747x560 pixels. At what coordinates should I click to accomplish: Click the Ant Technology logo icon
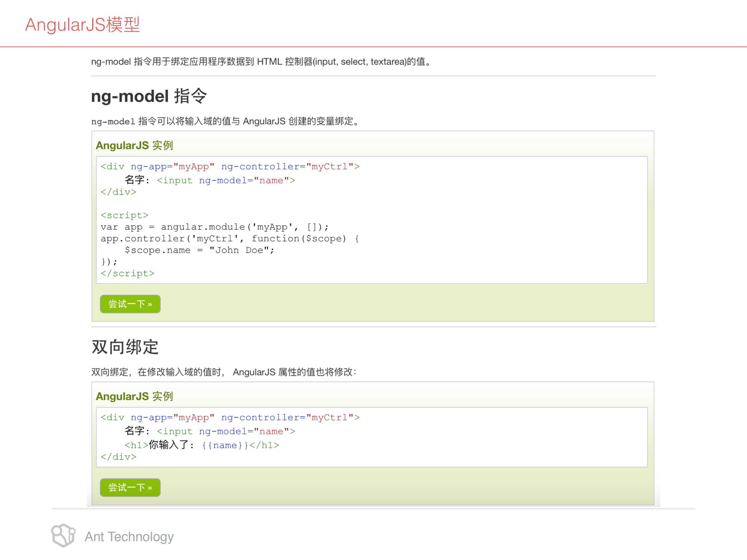click(63, 536)
